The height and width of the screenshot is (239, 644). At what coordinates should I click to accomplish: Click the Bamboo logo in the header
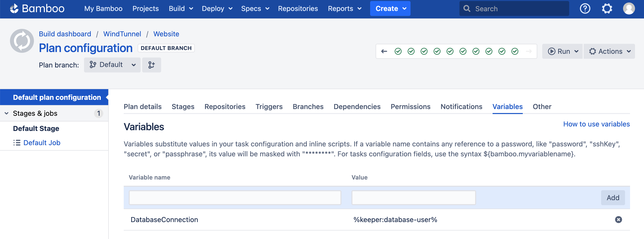(x=37, y=8)
